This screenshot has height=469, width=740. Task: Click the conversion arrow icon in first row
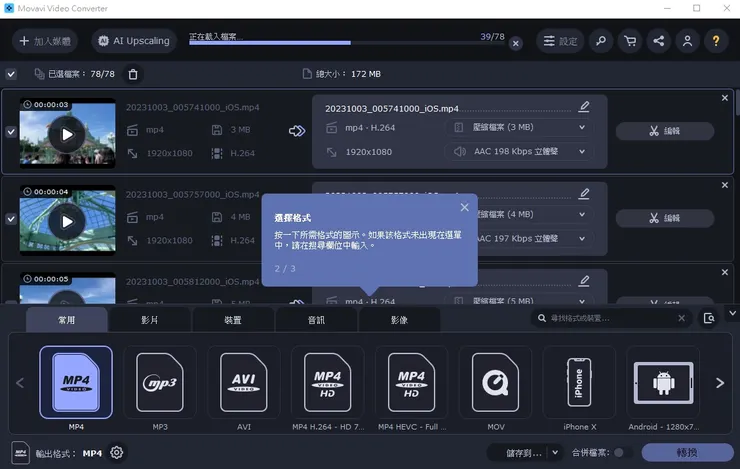(297, 131)
